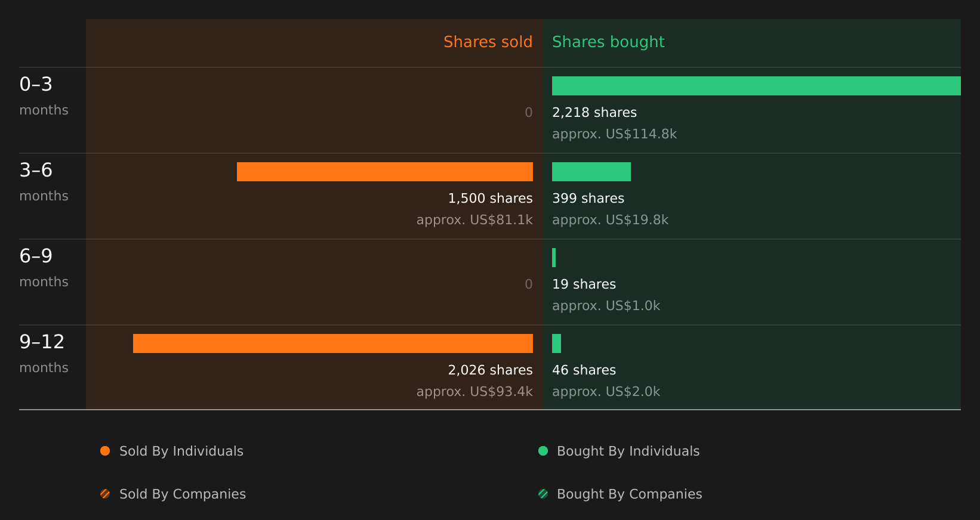The height and width of the screenshot is (520, 980).
Task: Click the 0–3 months row label
Action: (x=44, y=96)
